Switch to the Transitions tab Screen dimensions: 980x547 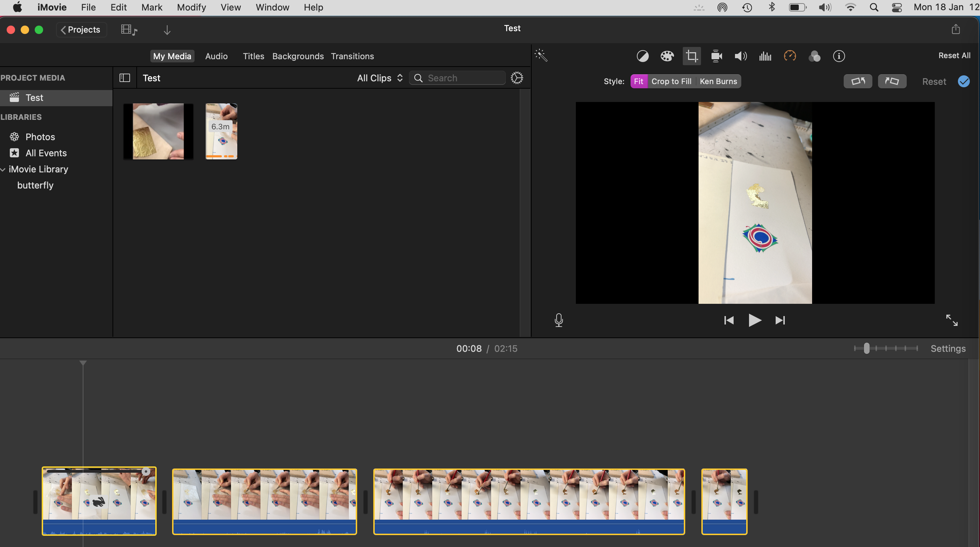[352, 56]
